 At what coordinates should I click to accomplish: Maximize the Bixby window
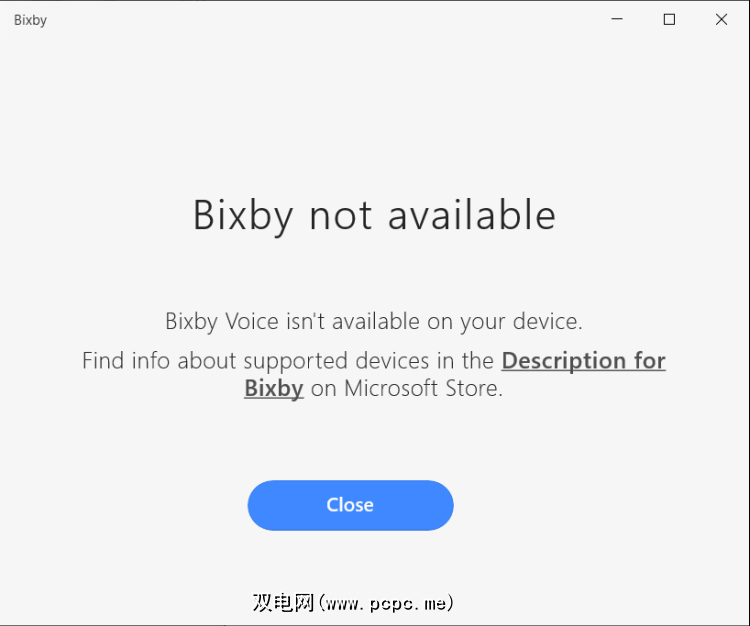(x=669, y=19)
